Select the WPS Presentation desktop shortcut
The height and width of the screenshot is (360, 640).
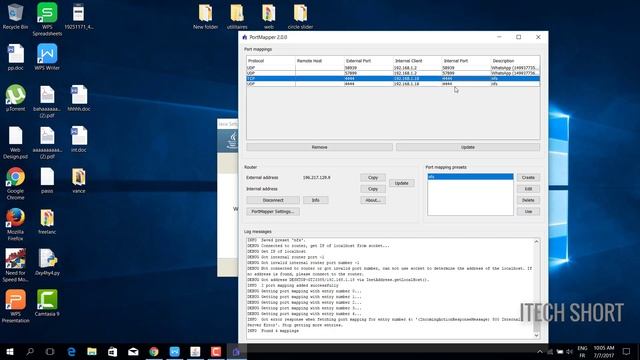[16, 306]
